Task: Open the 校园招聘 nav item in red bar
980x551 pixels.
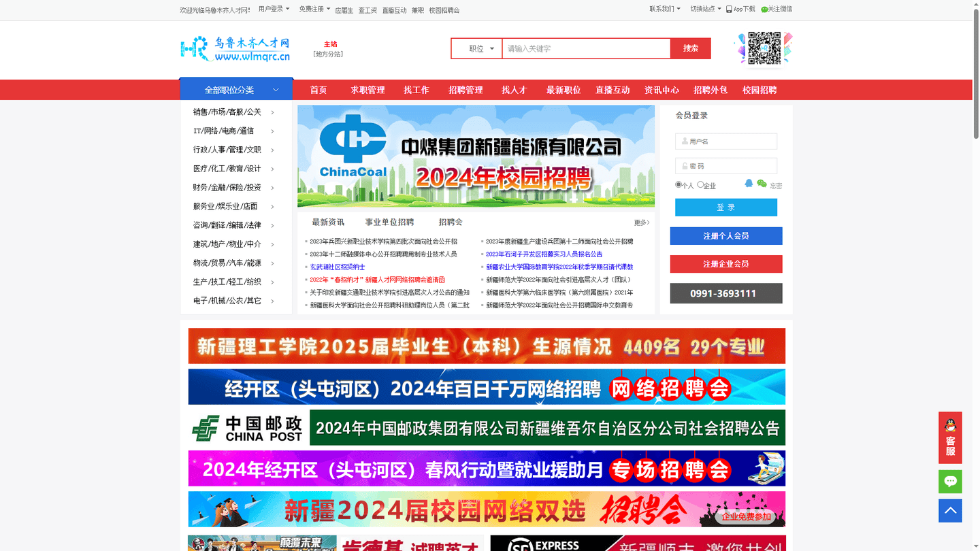Action: click(759, 90)
